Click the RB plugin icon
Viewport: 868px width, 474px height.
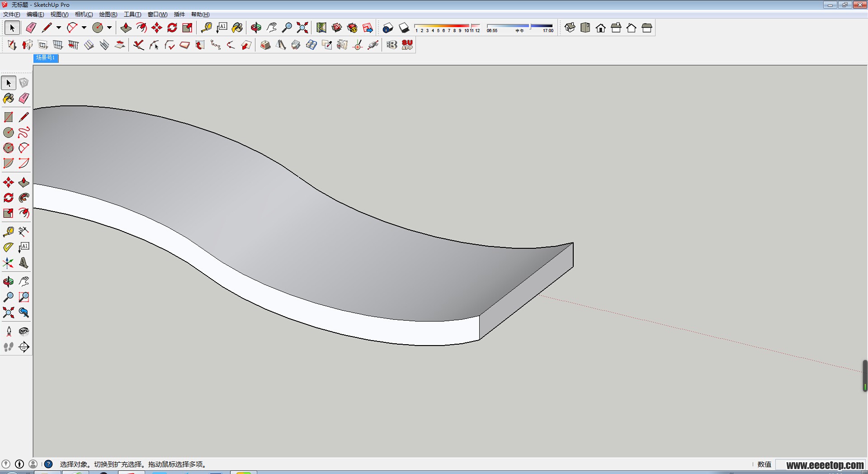coord(392,45)
